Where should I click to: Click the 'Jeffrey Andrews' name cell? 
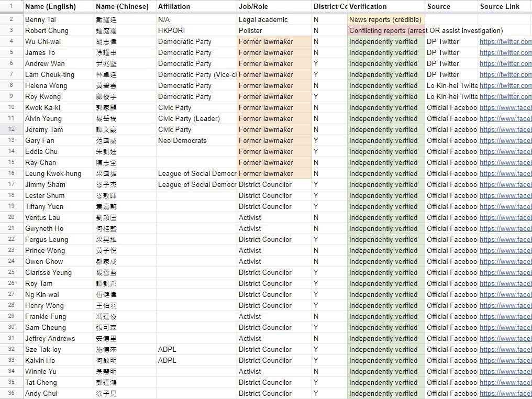[58, 338]
